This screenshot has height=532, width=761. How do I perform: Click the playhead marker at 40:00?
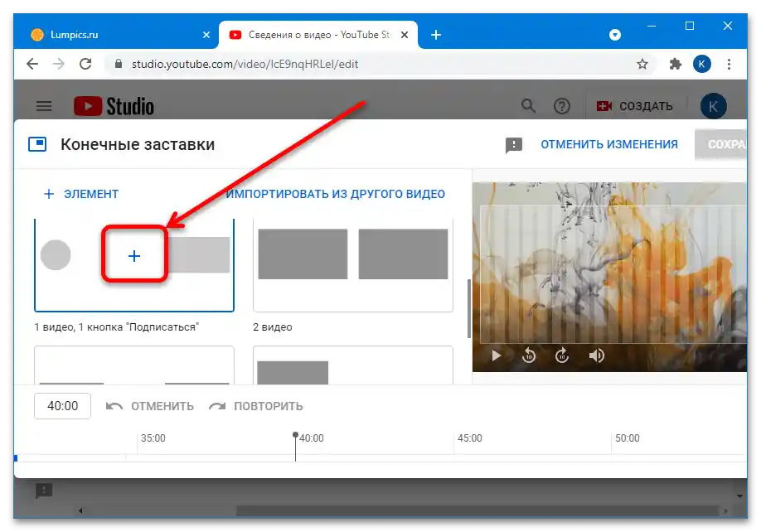coord(295,436)
